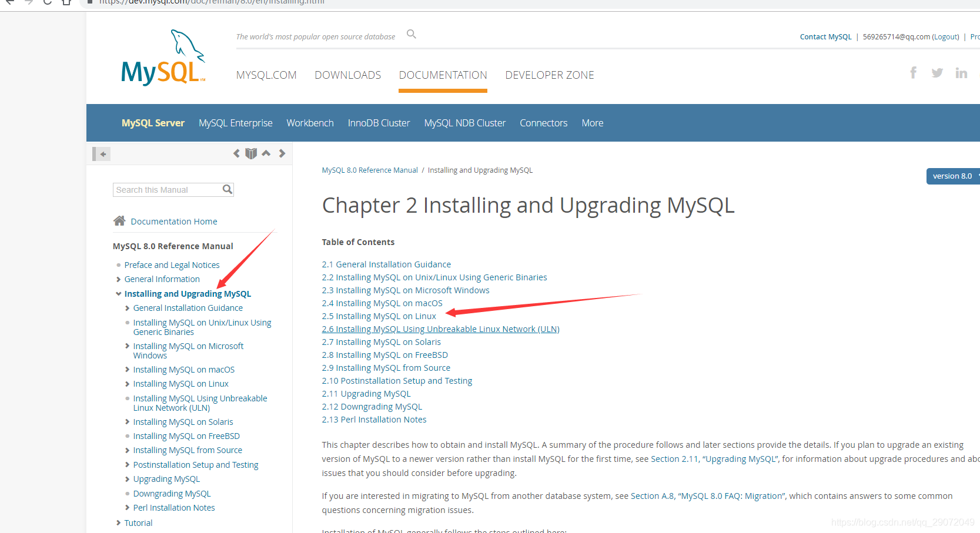
Task: Open the version 8.0 dropdown
Action: (952, 176)
